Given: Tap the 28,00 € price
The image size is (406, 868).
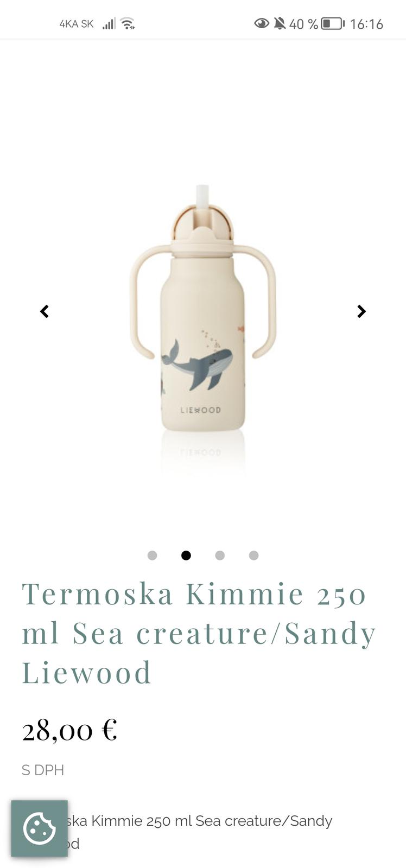Looking at the screenshot, I should coord(69,730).
